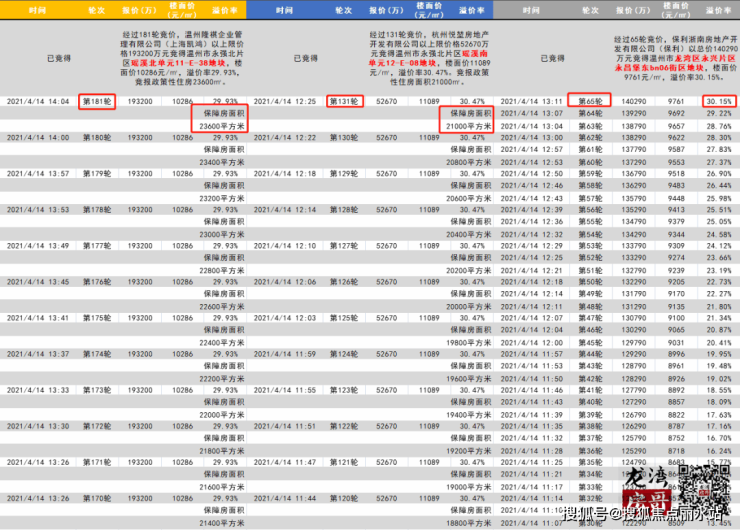Click the 溢价率 header in the gray table
This screenshot has height=530, width=740.
coord(717,9)
